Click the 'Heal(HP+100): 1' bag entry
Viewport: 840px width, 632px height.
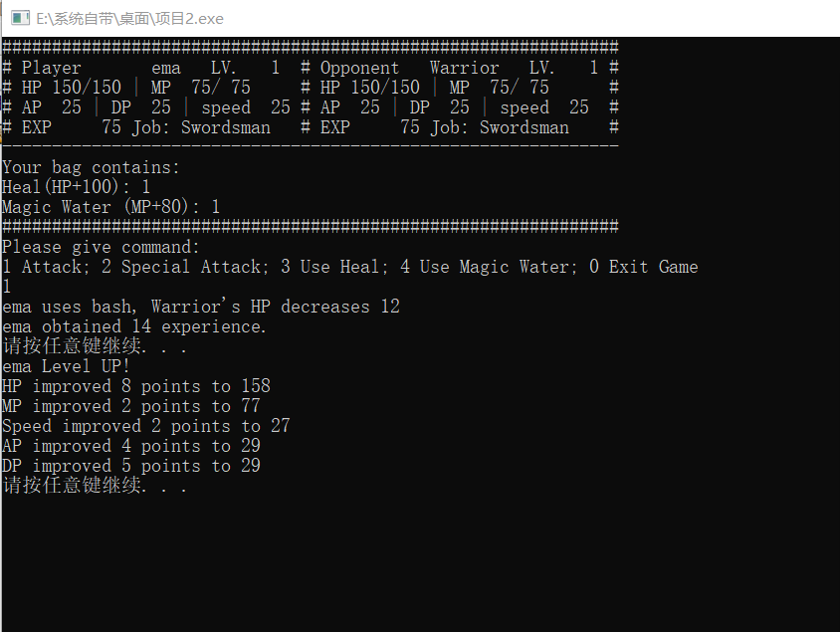[x=76, y=187]
